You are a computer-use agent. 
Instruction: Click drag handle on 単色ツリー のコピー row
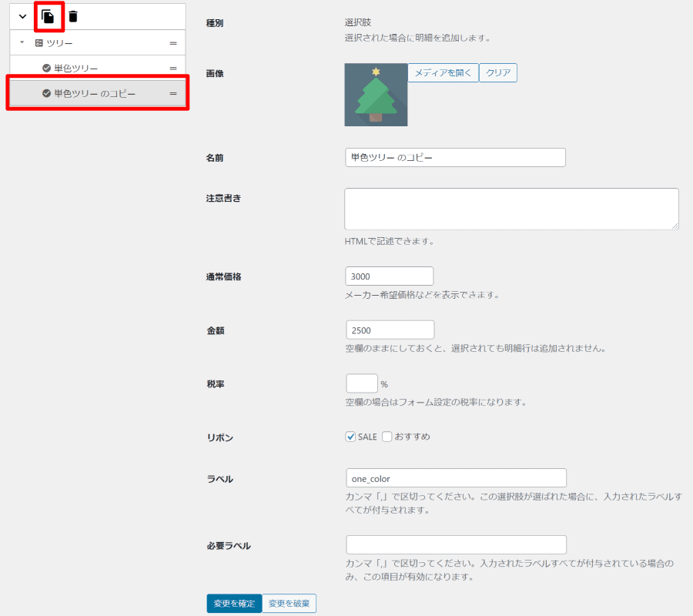[173, 94]
